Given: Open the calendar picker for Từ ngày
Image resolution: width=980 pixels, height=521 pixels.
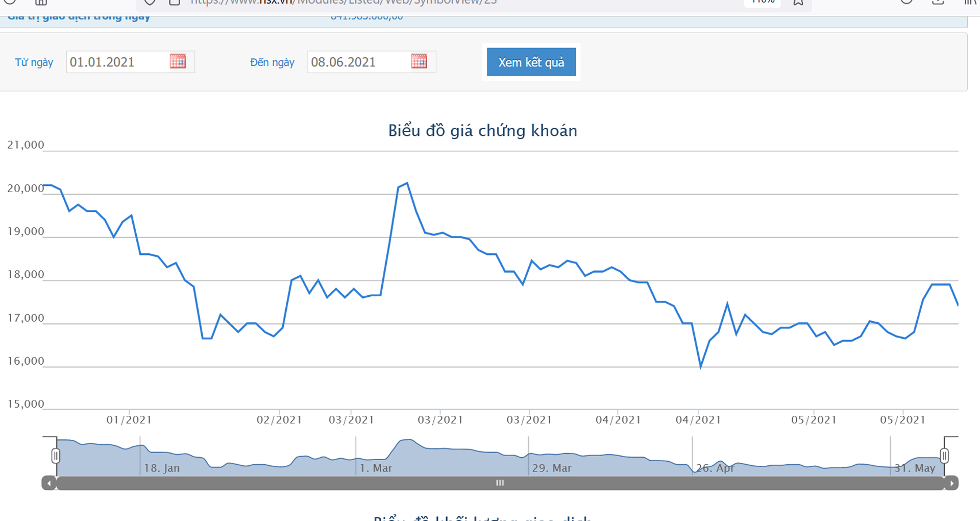Looking at the screenshot, I should [178, 62].
